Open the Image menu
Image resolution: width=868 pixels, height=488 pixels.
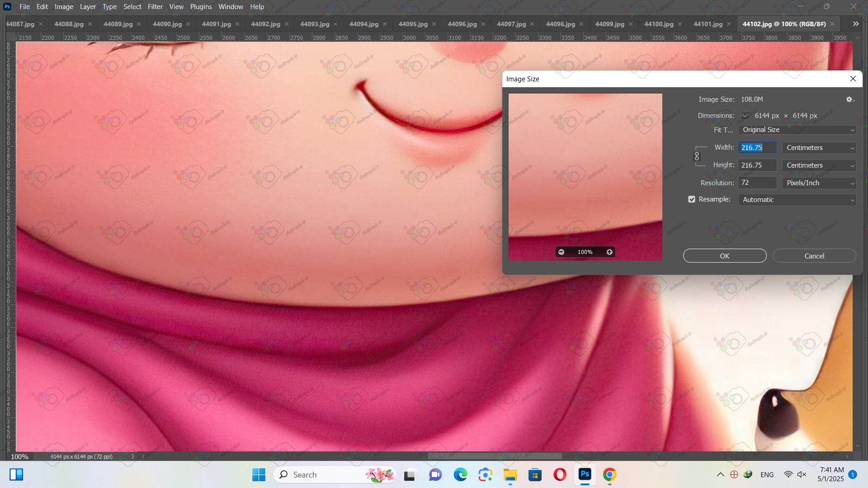pos(64,7)
